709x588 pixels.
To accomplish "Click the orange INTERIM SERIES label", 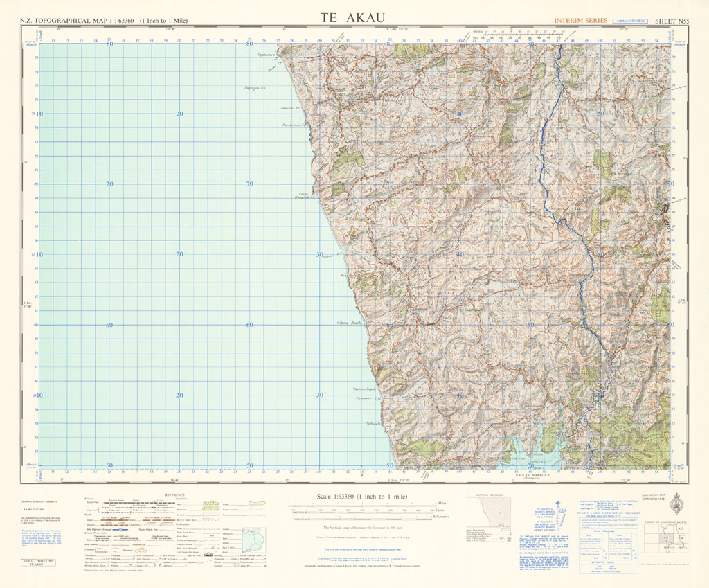I will pos(580,21).
